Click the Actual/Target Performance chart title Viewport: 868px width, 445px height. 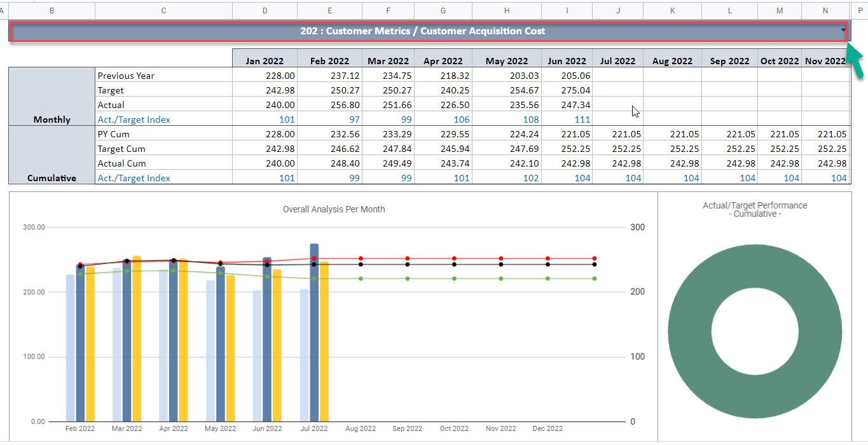click(755, 210)
